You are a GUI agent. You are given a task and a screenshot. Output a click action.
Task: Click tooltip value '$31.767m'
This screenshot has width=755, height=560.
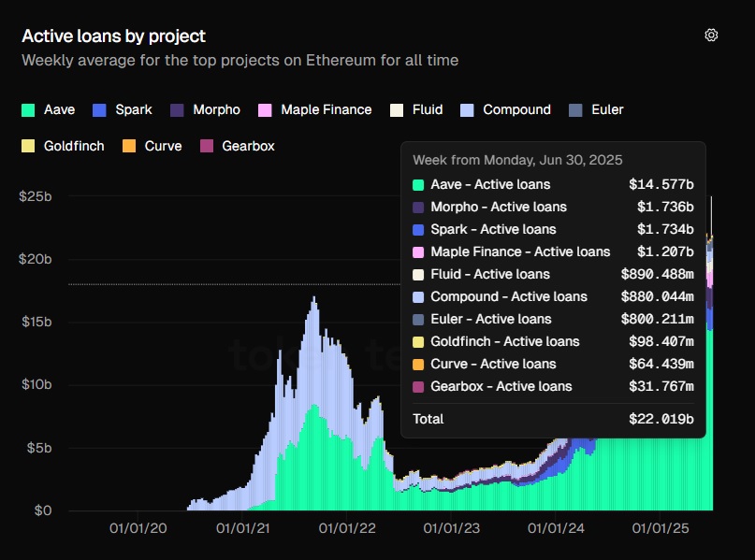tap(661, 386)
